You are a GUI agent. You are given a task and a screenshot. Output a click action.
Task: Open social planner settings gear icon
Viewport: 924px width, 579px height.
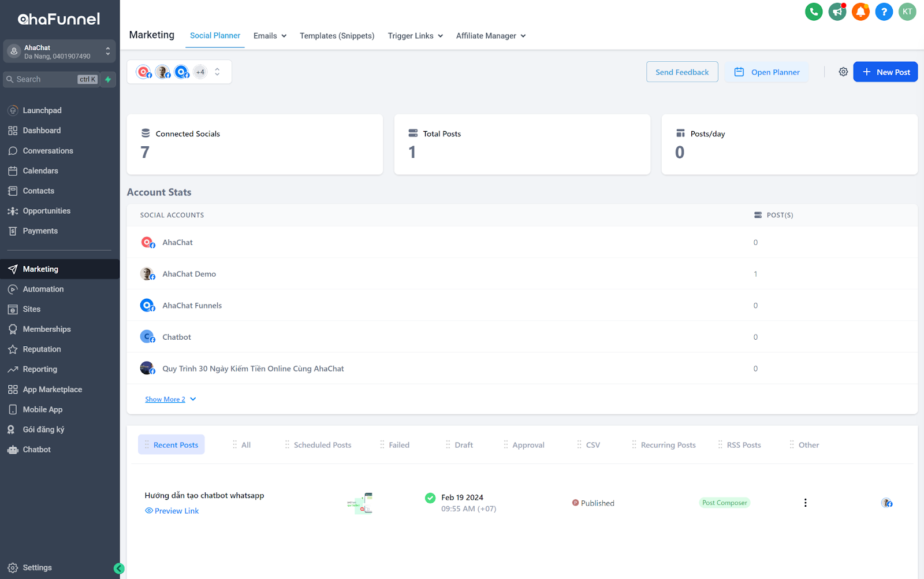843,72
